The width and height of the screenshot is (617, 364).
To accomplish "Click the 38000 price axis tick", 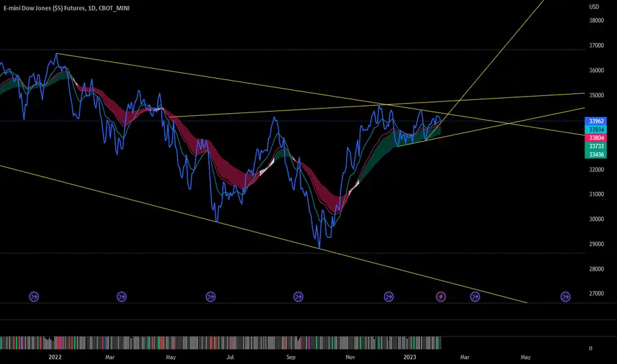I will (596, 21).
